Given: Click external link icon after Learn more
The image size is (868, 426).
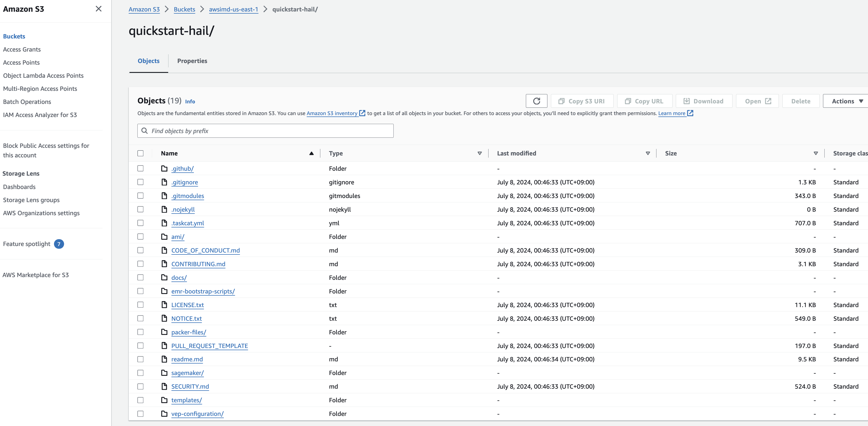Looking at the screenshot, I should point(690,113).
